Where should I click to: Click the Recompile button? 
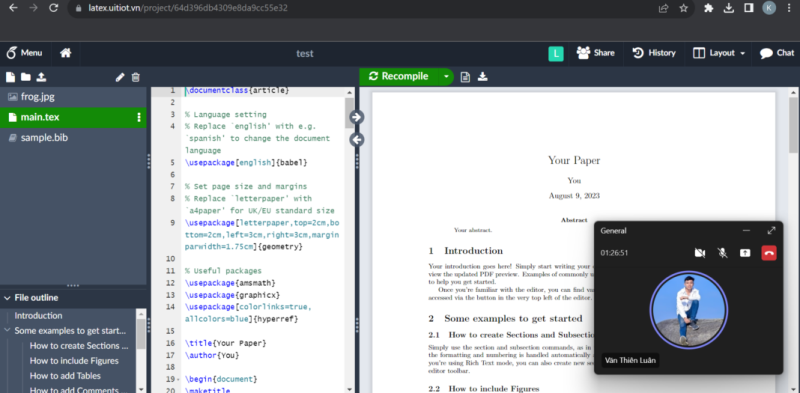click(x=398, y=77)
